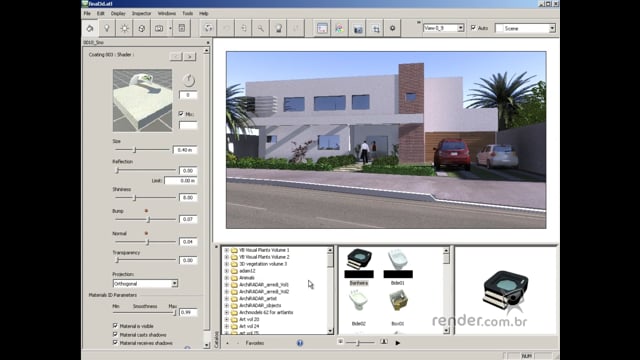Open the camera icon dropdown arrow

click(170, 28)
